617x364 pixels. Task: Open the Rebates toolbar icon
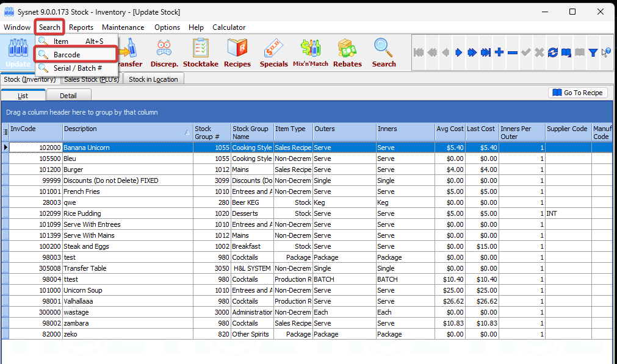(347, 53)
